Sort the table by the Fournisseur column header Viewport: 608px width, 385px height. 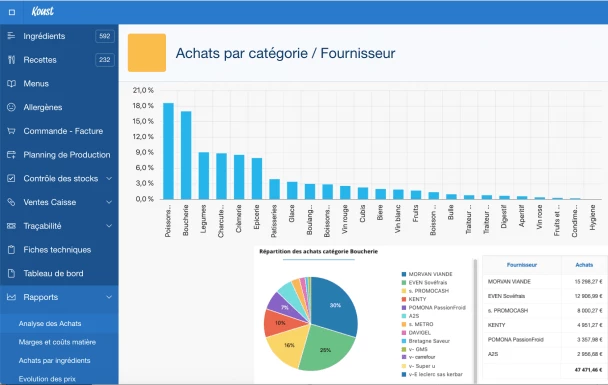(x=522, y=265)
